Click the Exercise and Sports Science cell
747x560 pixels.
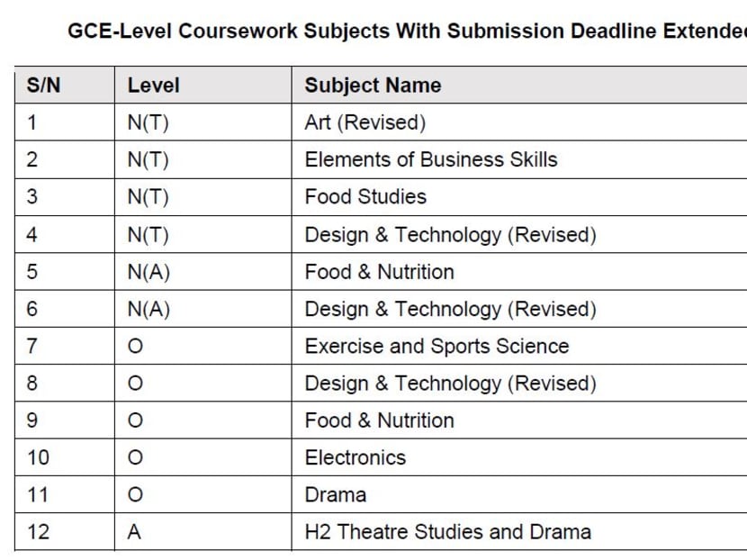click(436, 346)
